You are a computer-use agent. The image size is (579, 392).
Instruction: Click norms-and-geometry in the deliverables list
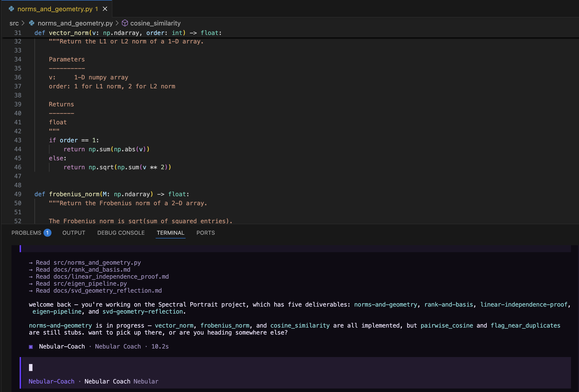(x=386, y=305)
